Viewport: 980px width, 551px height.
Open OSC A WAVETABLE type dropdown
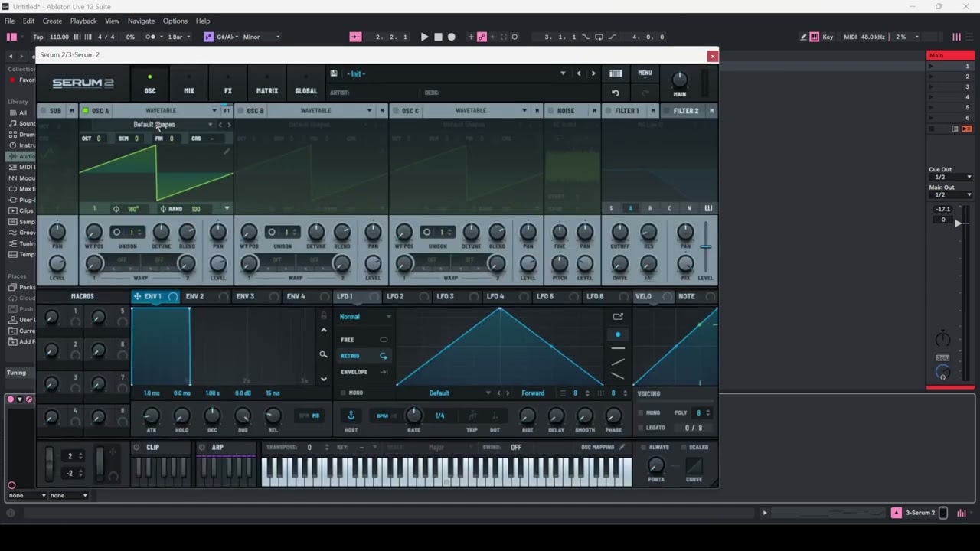[x=166, y=111]
